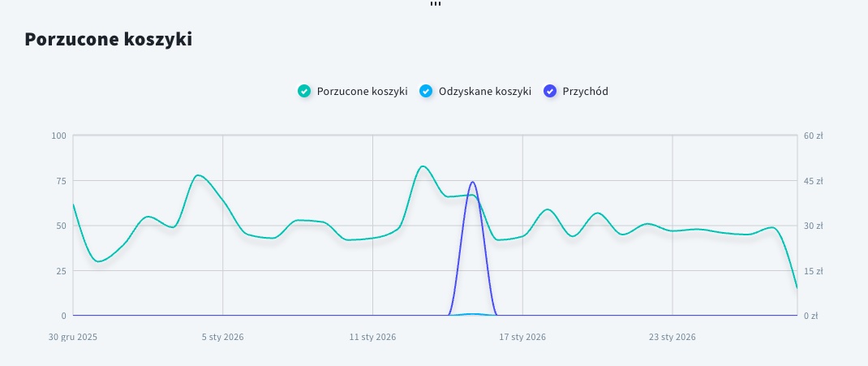Click the drag handle dots at top
Screen dimensions: 868x366
click(436, 3)
